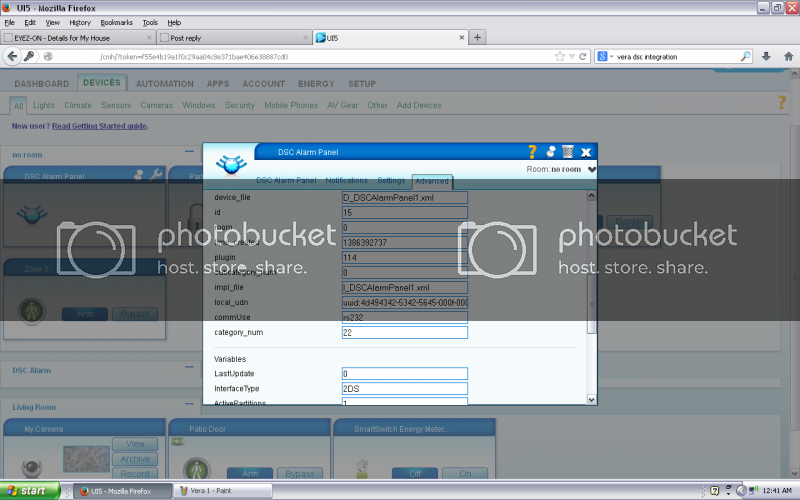Switch to Vera 1 - Paint taskbar item
Image resolution: width=800 pixels, height=500 pixels.
222,491
